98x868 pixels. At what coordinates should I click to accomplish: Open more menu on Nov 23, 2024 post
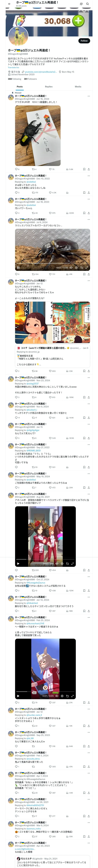(89, 377)
